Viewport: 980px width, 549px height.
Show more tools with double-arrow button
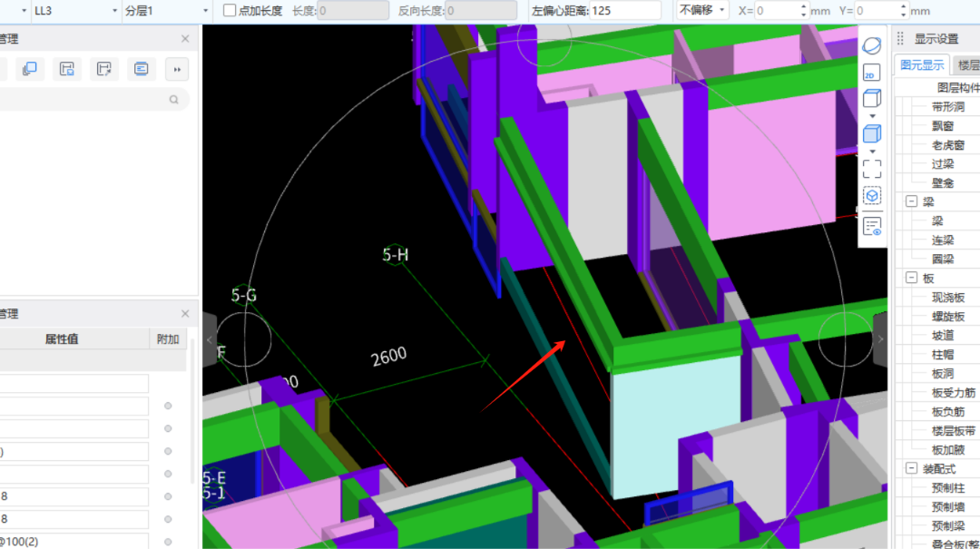click(x=178, y=69)
